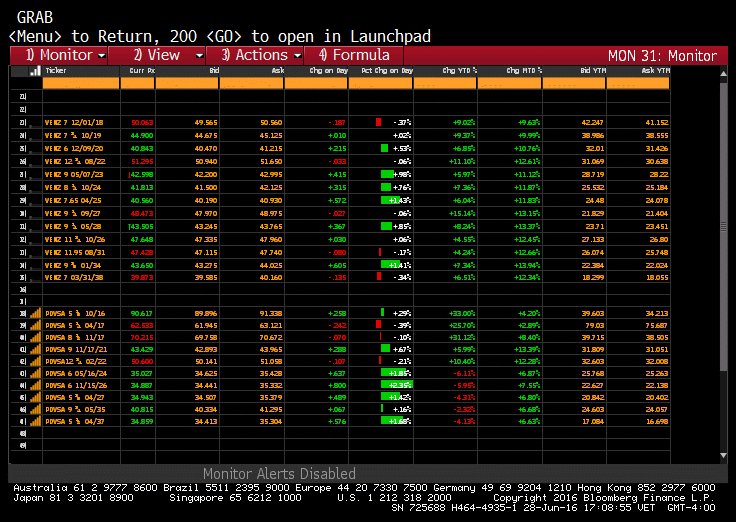Click orange input field under Ticker
The image size is (736, 522).
[x=81, y=83]
